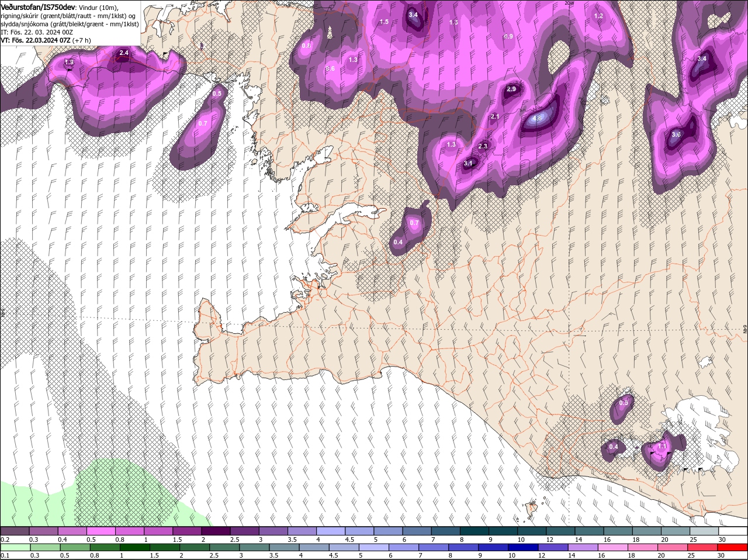The image size is (748, 560).
Task: Click the 'rigning/skúrir' legend description line
Action: tap(69, 15)
